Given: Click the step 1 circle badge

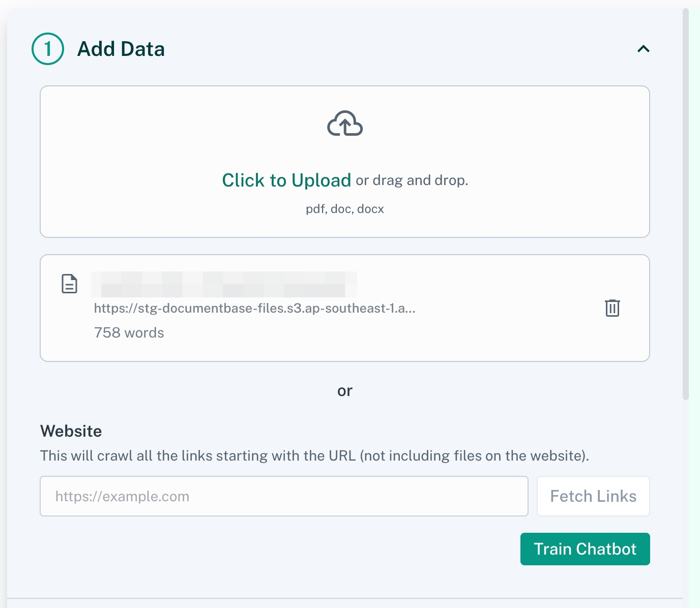Looking at the screenshot, I should click(x=48, y=49).
